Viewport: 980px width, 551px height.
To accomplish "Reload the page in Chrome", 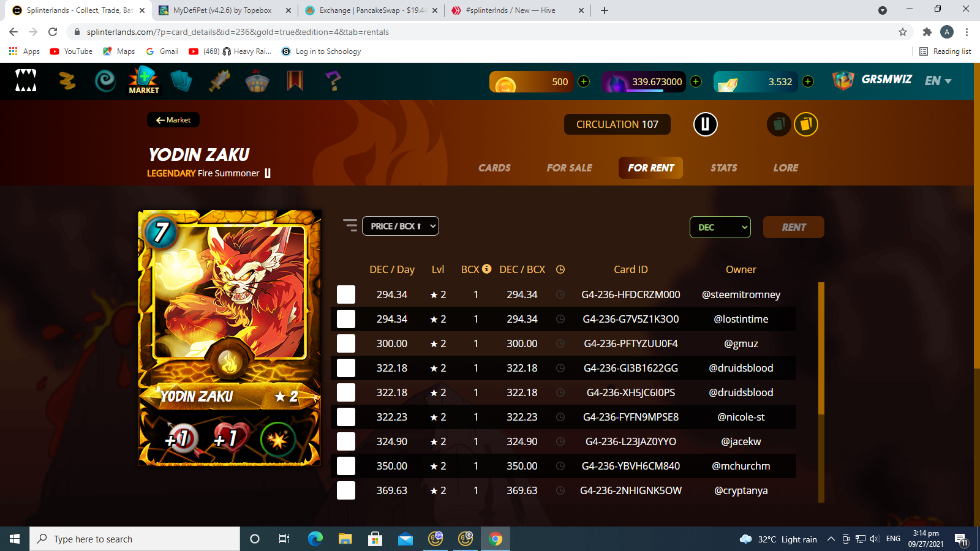I will [53, 32].
